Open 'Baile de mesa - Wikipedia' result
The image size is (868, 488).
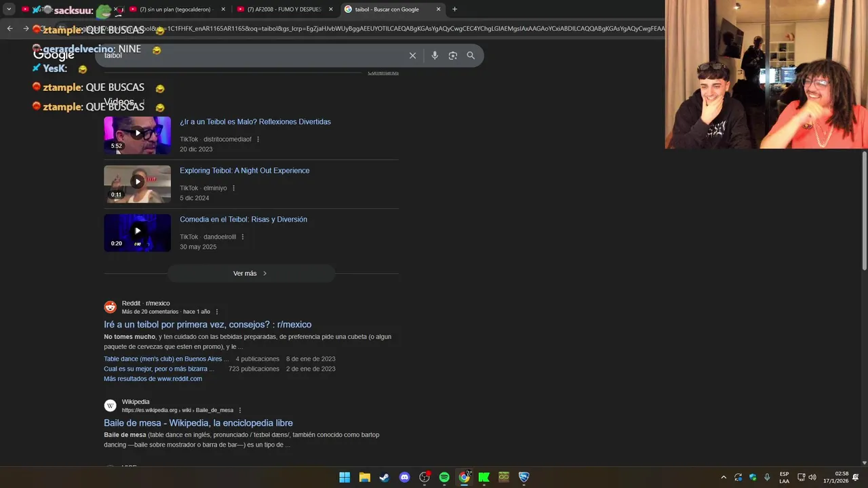198,423
